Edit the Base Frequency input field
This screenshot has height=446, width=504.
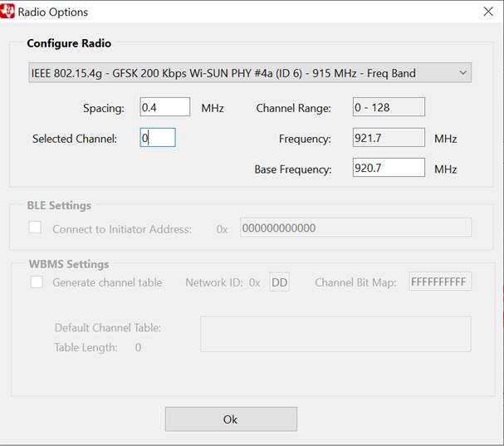point(389,169)
